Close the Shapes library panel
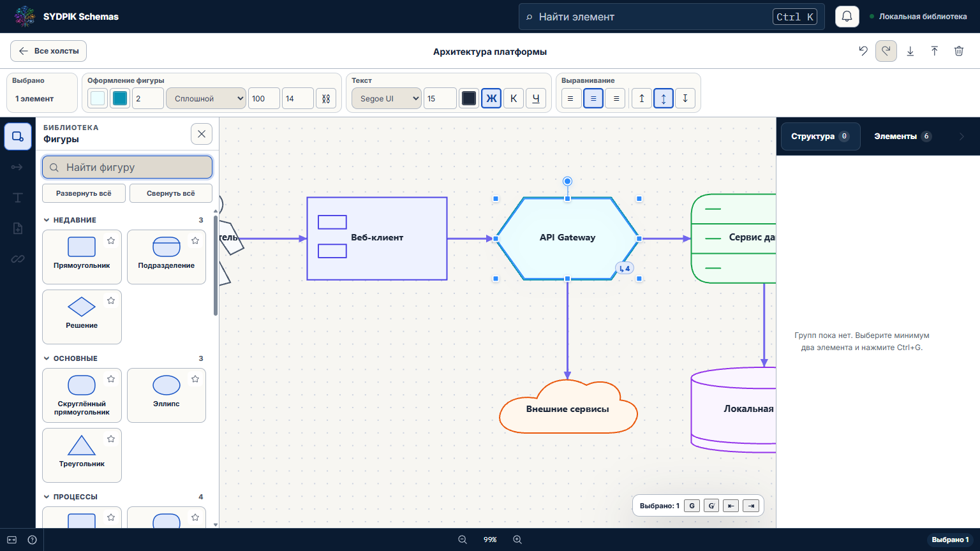Viewport: 980px width, 551px height. [202, 134]
